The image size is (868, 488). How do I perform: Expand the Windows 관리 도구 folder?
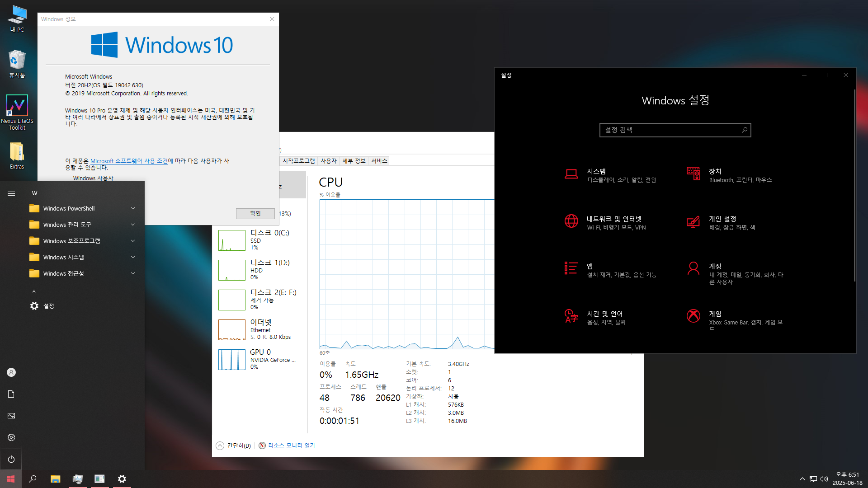(67, 225)
